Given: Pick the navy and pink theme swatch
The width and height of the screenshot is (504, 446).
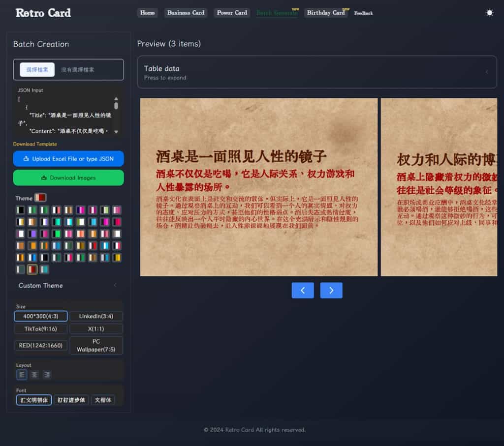Looking at the screenshot, I should click(80, 210).
